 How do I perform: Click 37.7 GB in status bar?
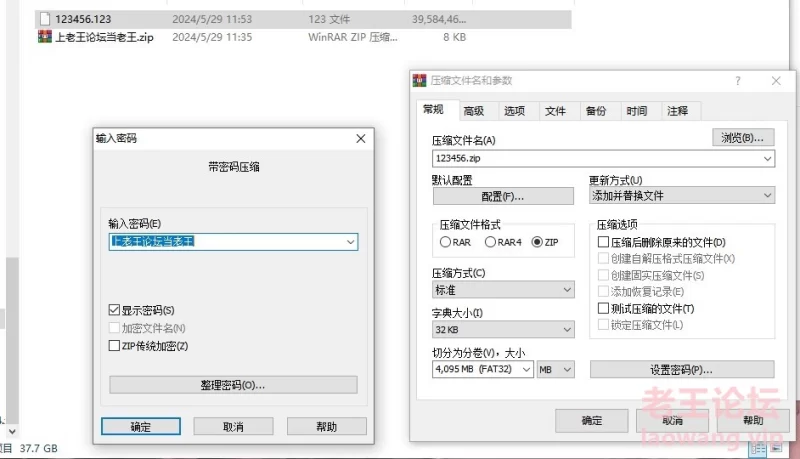tap(39, 449)
